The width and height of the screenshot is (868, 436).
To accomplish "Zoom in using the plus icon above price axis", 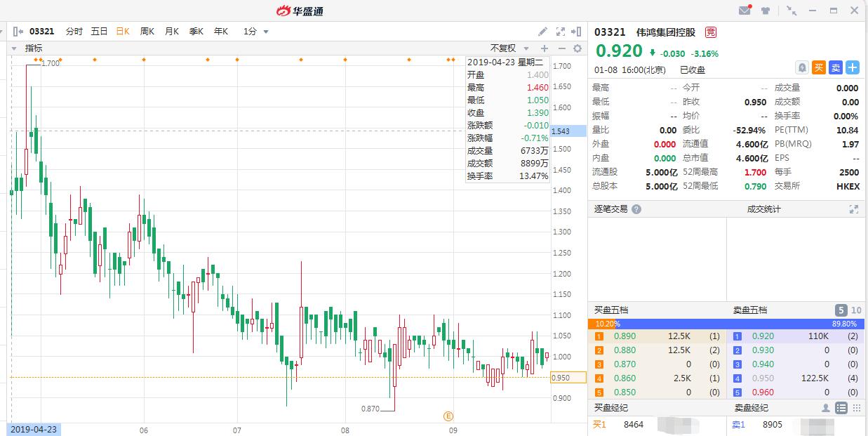I will (545, 48).
